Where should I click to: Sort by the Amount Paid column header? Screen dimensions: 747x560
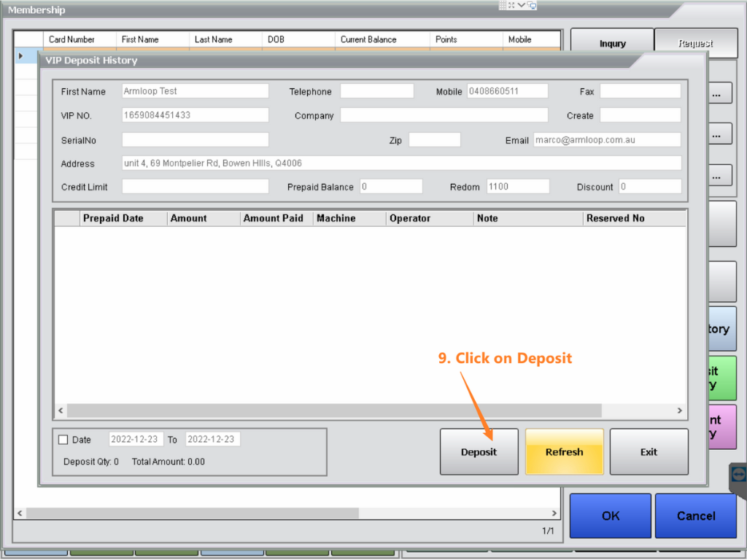click(x=274, y=218)
